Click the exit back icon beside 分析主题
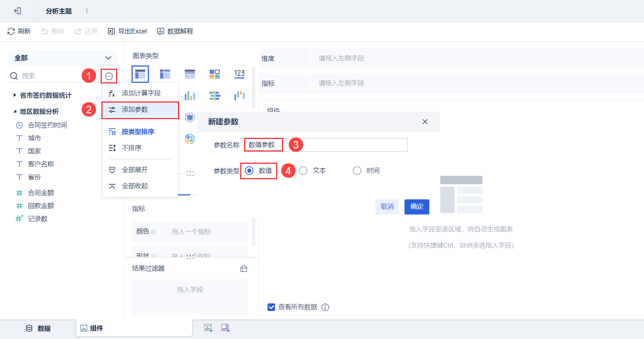This screenshot has width=644, height=339. coord(17,11)
